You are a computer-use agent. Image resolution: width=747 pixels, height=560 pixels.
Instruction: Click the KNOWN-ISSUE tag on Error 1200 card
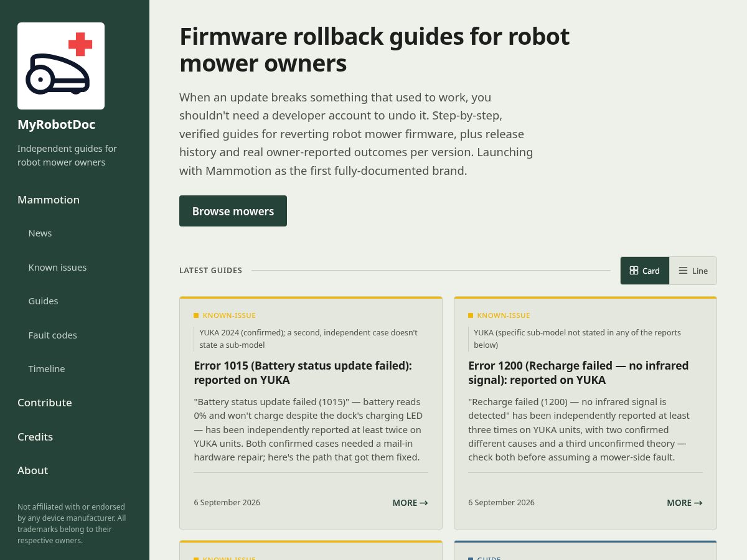pos(499,315)
